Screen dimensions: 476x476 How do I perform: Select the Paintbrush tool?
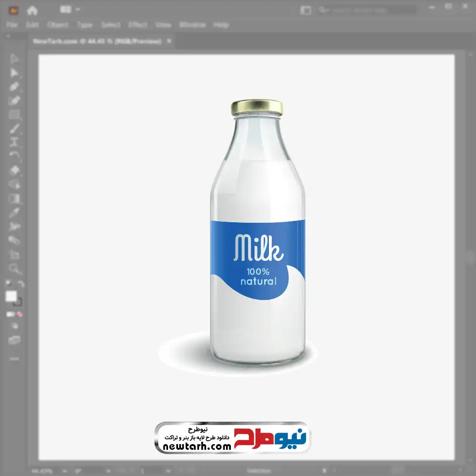(x=14, y=129)
